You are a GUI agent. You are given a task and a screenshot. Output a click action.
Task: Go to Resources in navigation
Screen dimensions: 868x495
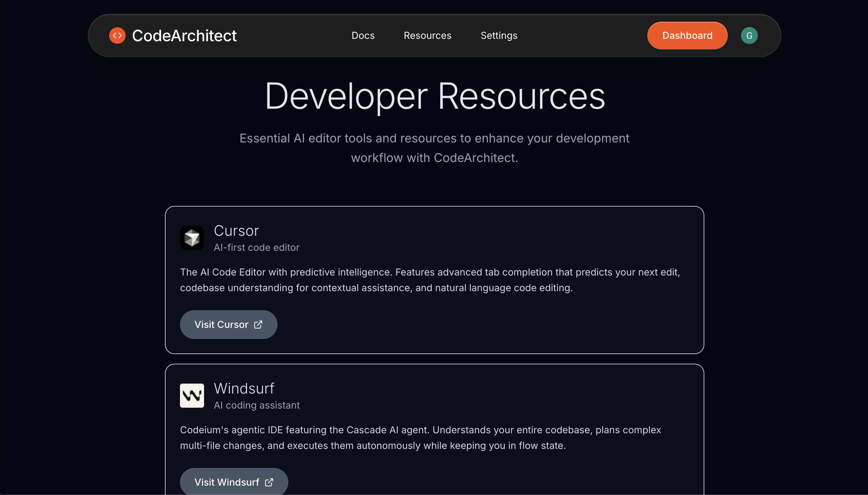[427, 35]
